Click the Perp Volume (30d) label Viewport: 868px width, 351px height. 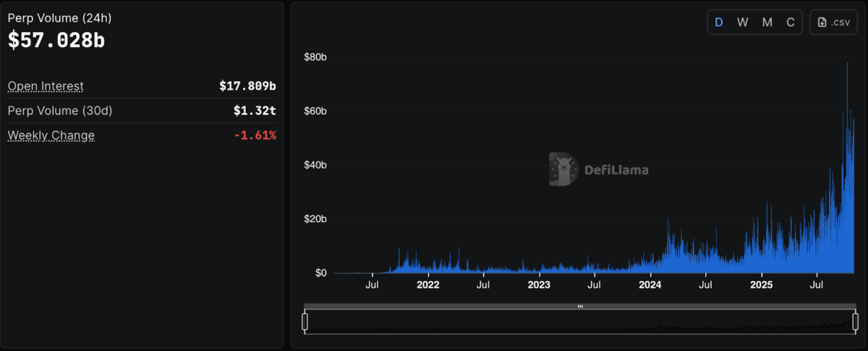pos(60,111)
